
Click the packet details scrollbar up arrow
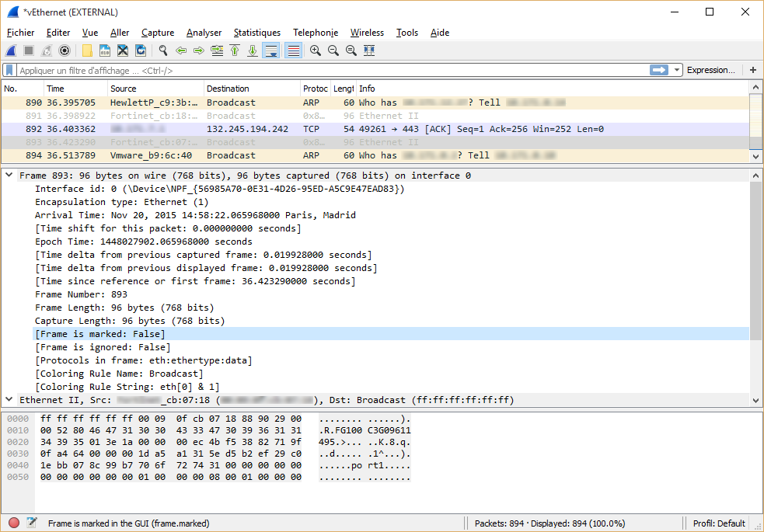point(755,176)
